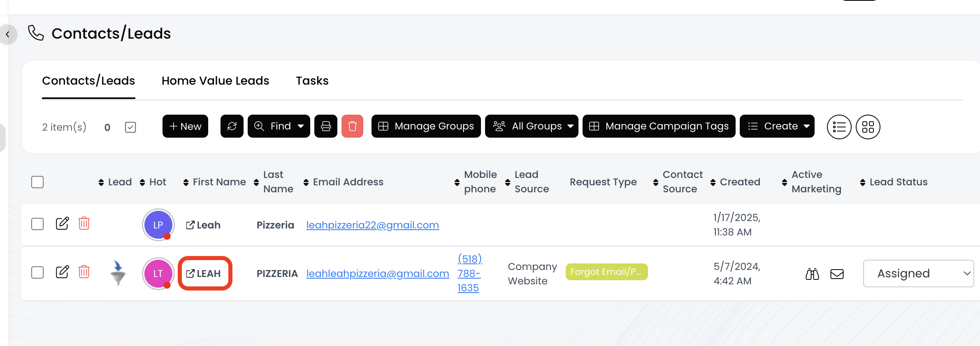Open the leahleahpizzeria@gmail.com email link
The image size is (980, 346).
pyautogui.click(x=377, y=274)
